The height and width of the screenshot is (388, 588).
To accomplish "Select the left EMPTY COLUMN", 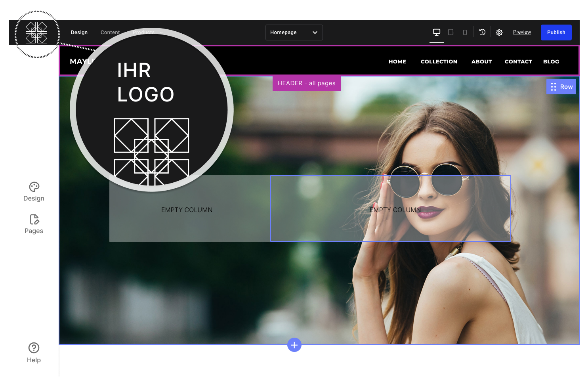I will (x=190, y=208).
